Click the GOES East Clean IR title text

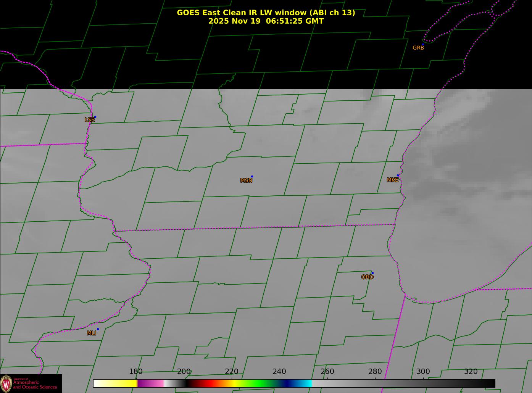tap(266, 13)
